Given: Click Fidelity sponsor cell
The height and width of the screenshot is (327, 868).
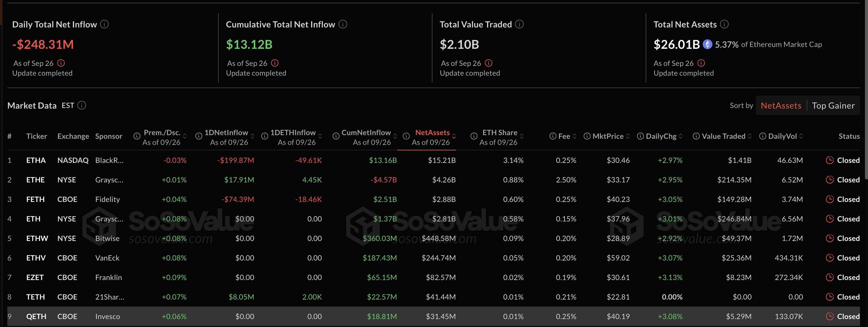Looking at the screenshot, I should (107, 199).
